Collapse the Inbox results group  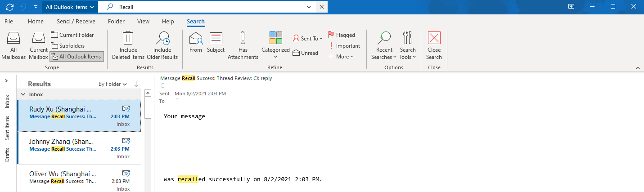23,94
